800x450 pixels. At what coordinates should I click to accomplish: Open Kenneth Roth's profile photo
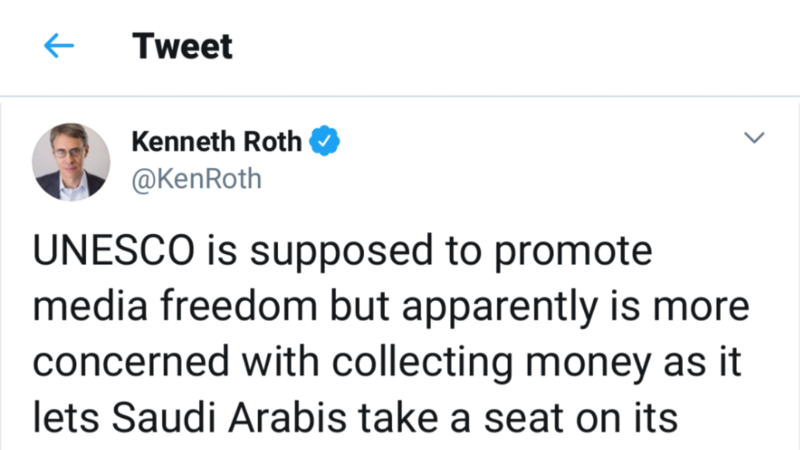[x=70, y=161]
